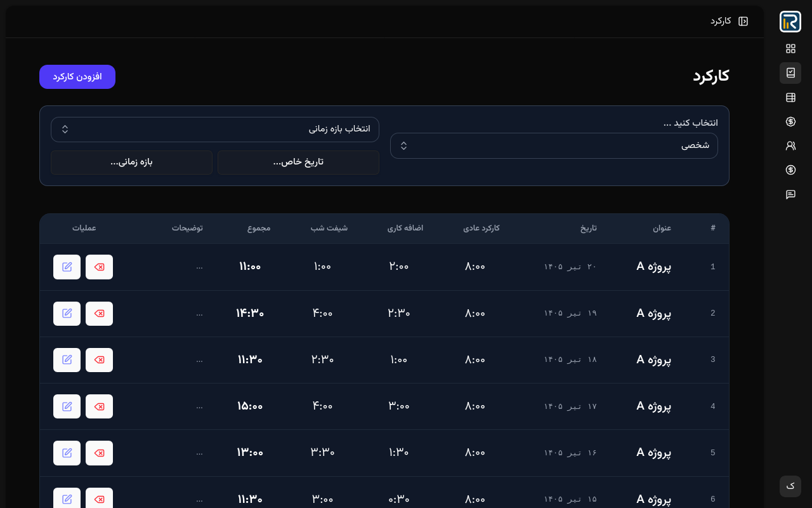The image size is (812, 508).
Task: Toggle the sidebar panel icon beside کارکرد
Action: pyautogui.click(x=743, y=22)
